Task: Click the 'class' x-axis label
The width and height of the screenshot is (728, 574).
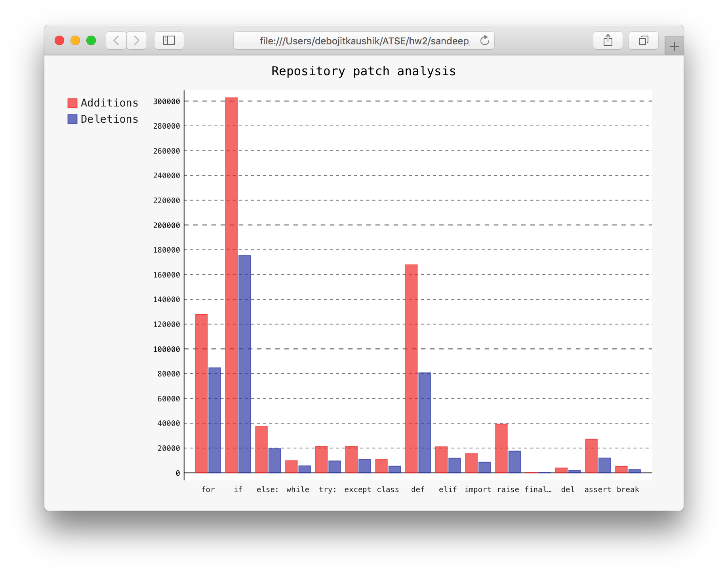Action: click(388, 489)
